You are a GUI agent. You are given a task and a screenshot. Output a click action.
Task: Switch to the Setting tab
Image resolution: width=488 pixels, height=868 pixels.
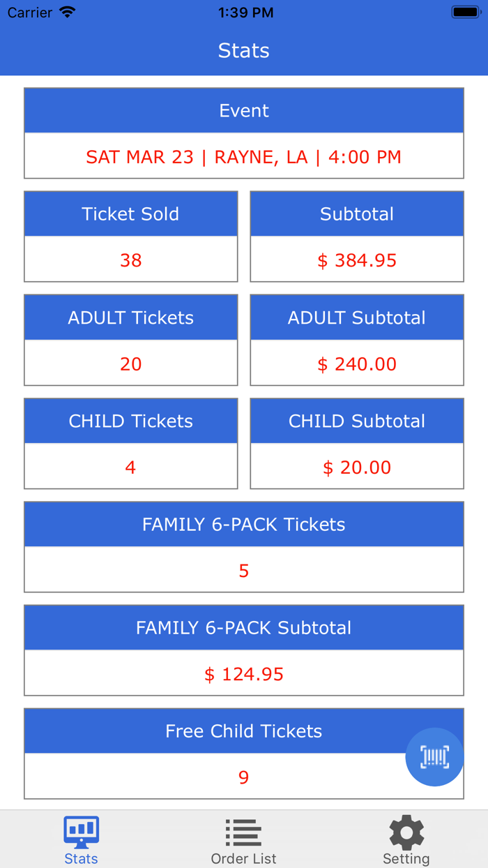[405, 839]
